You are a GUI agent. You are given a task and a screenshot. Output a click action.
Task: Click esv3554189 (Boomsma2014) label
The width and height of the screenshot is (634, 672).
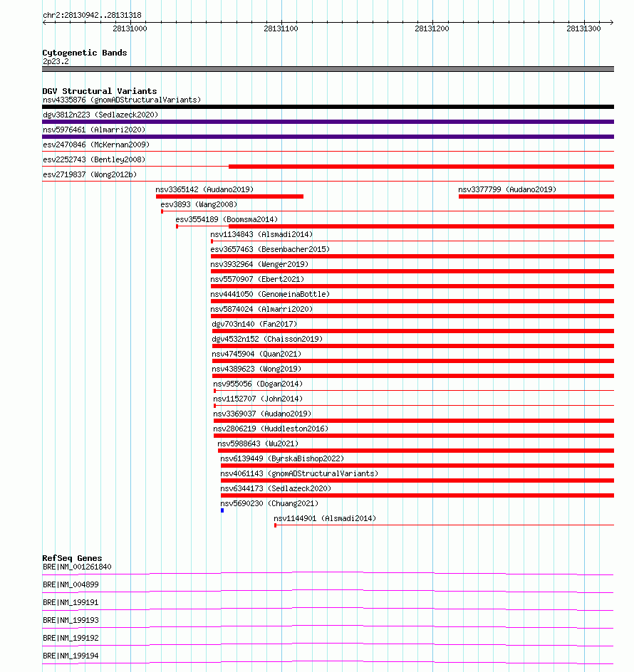point(227,219)
